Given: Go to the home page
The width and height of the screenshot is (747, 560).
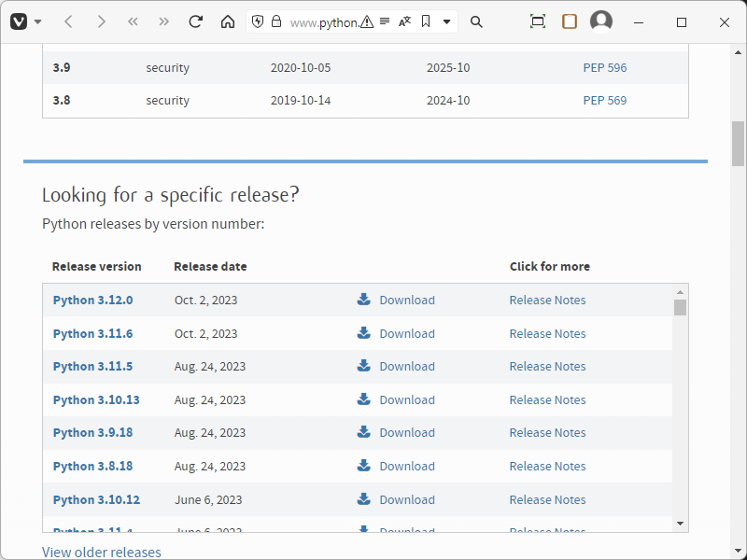Looking at the screenshot, I should click(x=228, y=21).
